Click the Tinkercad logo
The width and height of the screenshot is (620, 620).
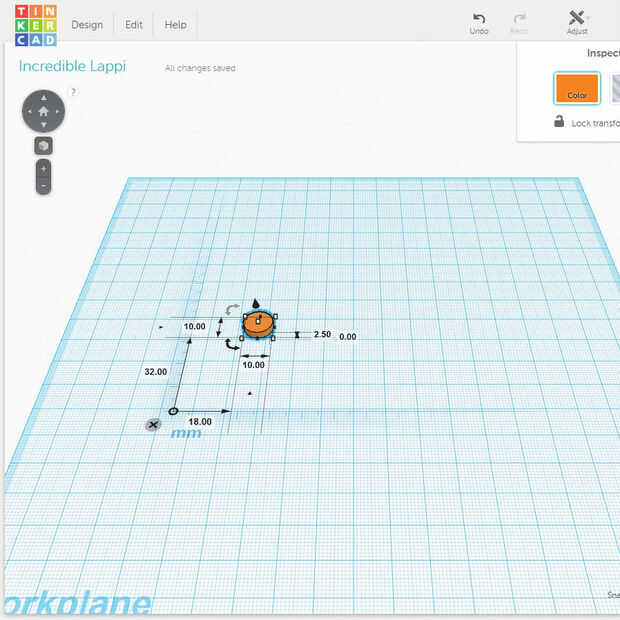point(36,26)
